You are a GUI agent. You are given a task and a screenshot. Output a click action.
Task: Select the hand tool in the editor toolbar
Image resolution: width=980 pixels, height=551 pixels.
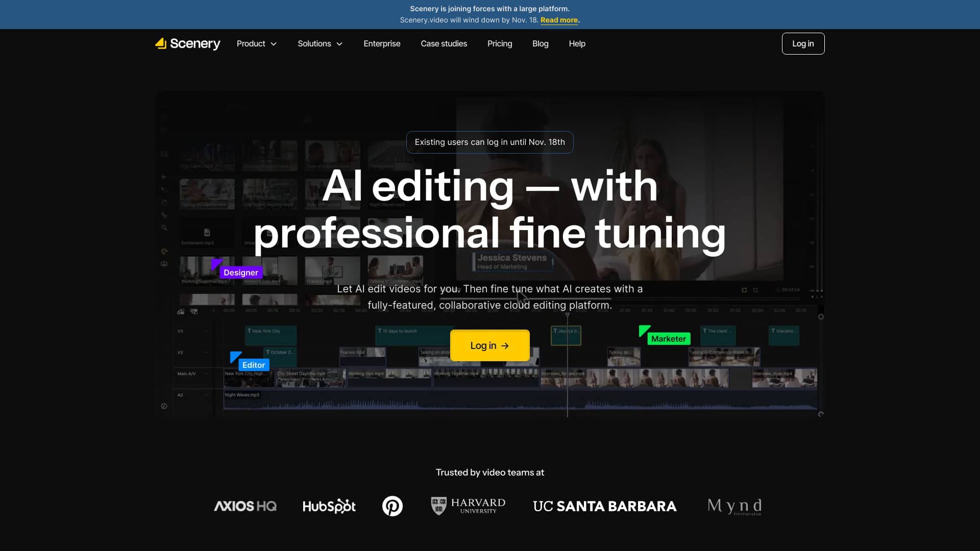(164, 203)
